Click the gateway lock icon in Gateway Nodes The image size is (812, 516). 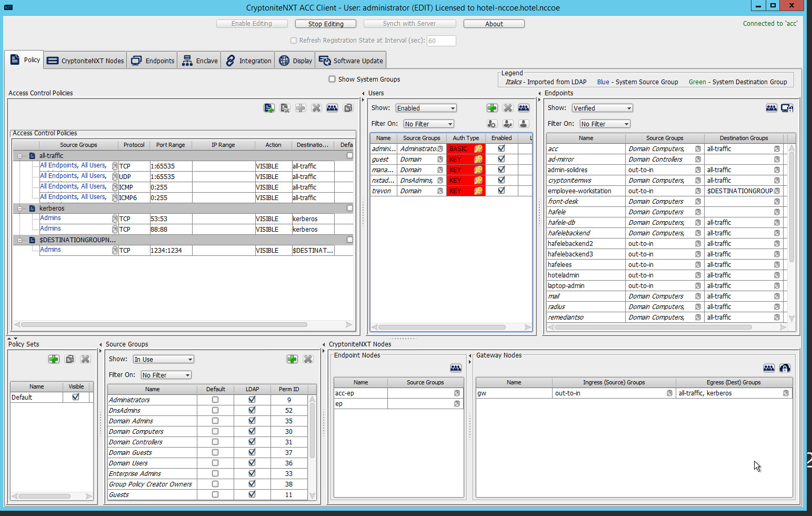(785, 368)
